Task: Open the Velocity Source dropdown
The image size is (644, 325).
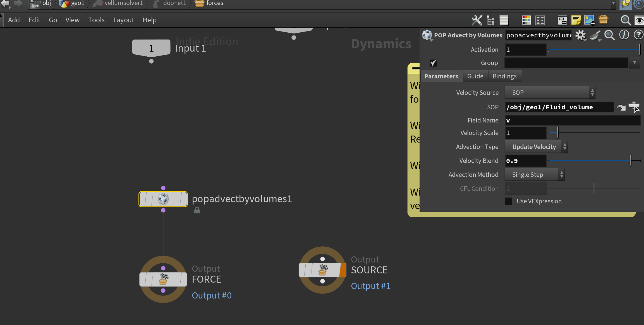Action: pyautogui.click(x=550, y=93)
